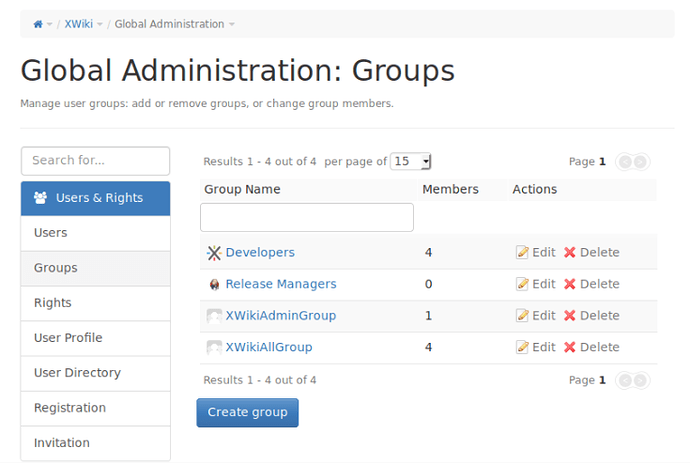
Task: Open the Groups menu item
Action: 95,268
